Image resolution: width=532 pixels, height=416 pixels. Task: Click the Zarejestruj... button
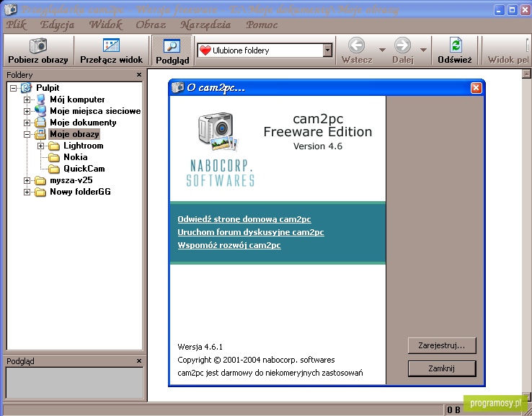pyautogui.click(x=442, y=345)
